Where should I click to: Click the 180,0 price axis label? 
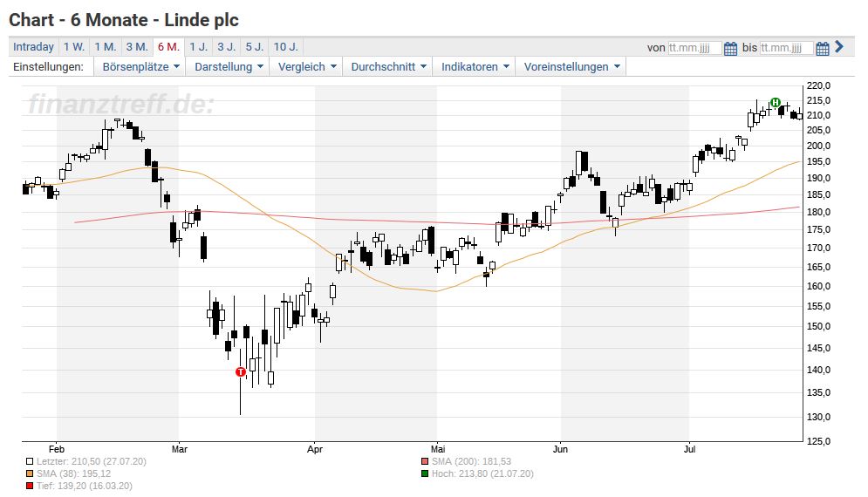coord(819,212)
